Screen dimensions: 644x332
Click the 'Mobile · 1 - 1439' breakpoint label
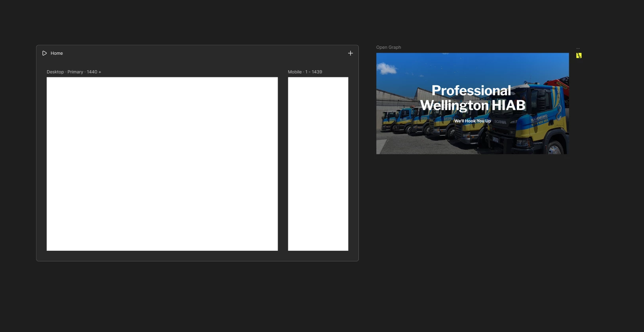[305, 72]
